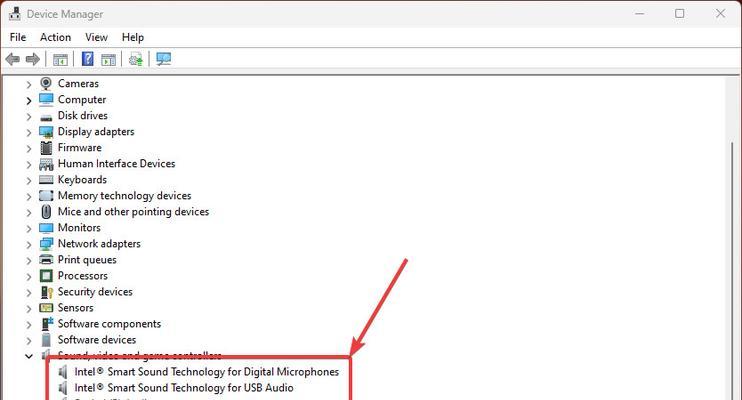Image resolution: width=742 pixels, height=400 pixels.
Task: Click the Keyboards icon
Action: (46, 180)
